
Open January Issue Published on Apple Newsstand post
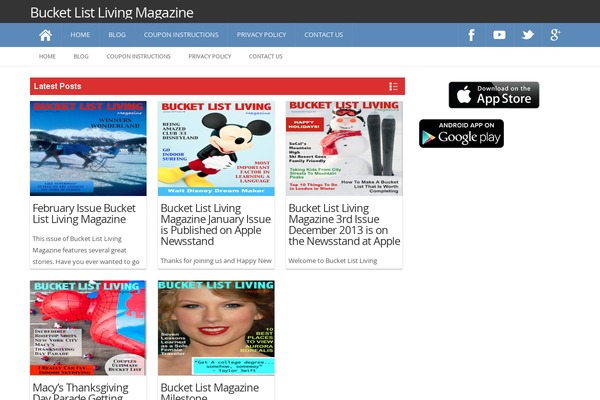pyautogui.click(x=215, y=225)
